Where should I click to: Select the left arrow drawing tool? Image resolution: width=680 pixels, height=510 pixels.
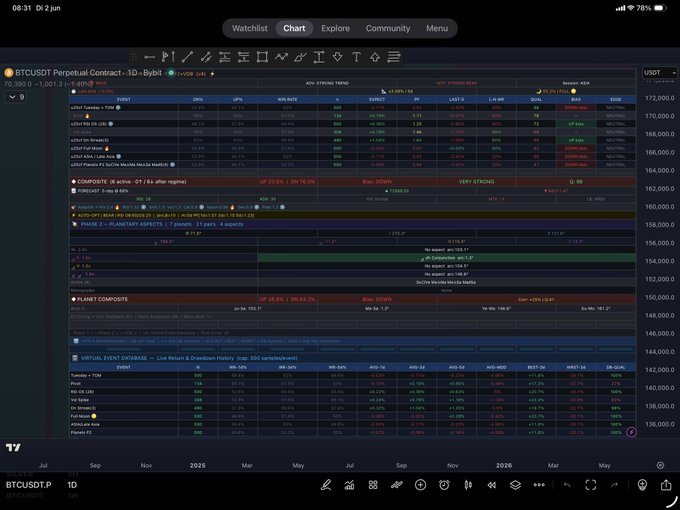click(x=150, y=57)
